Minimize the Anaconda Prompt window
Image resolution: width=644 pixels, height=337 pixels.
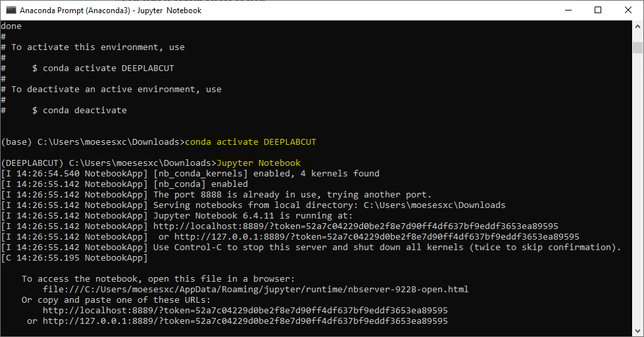568,10
